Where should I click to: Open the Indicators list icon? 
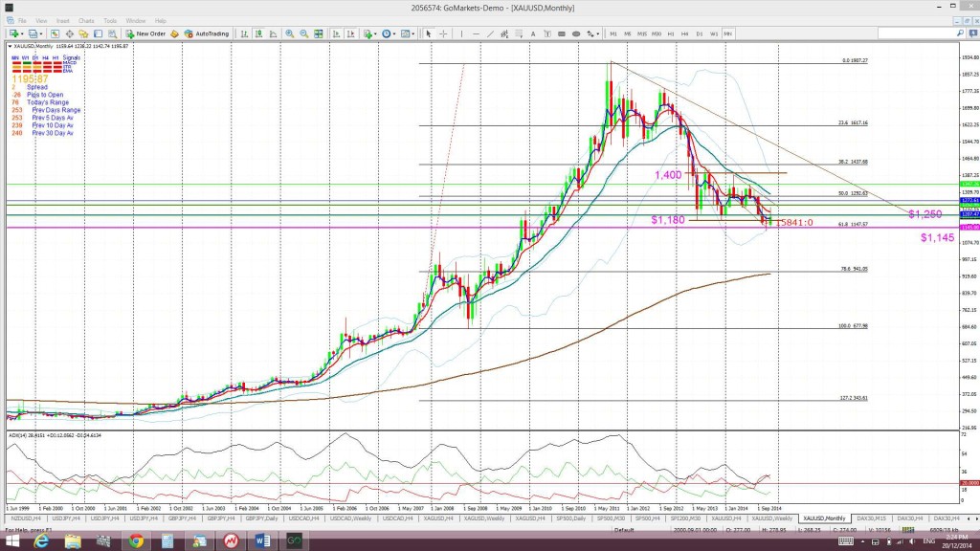pos(367,33)
